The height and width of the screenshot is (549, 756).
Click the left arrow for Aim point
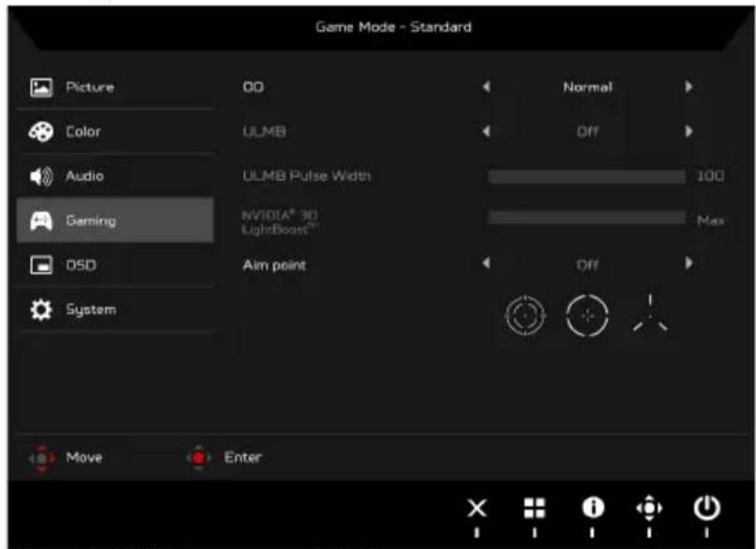487,263
